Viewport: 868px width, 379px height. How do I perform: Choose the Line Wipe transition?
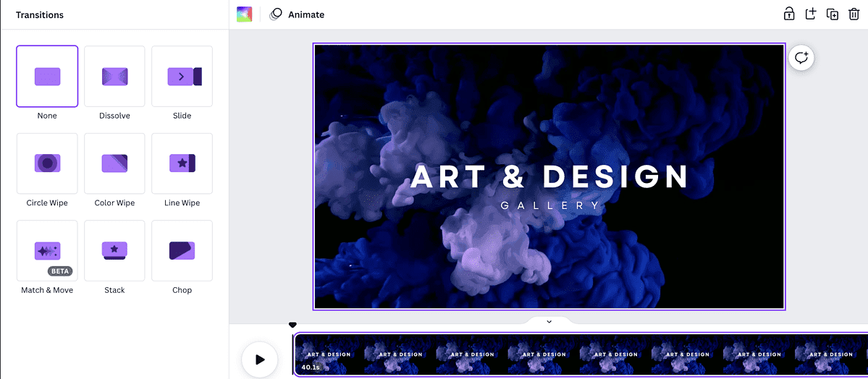[182, 163]
